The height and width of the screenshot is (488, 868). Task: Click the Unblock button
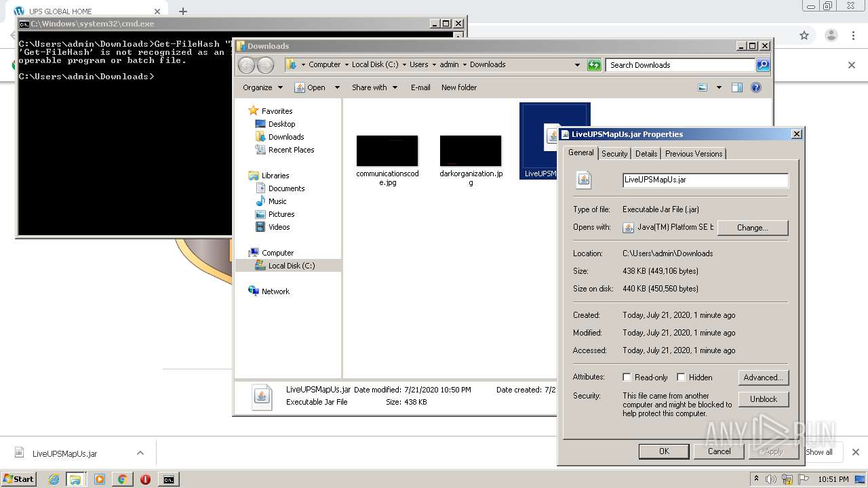coord(764,399)
